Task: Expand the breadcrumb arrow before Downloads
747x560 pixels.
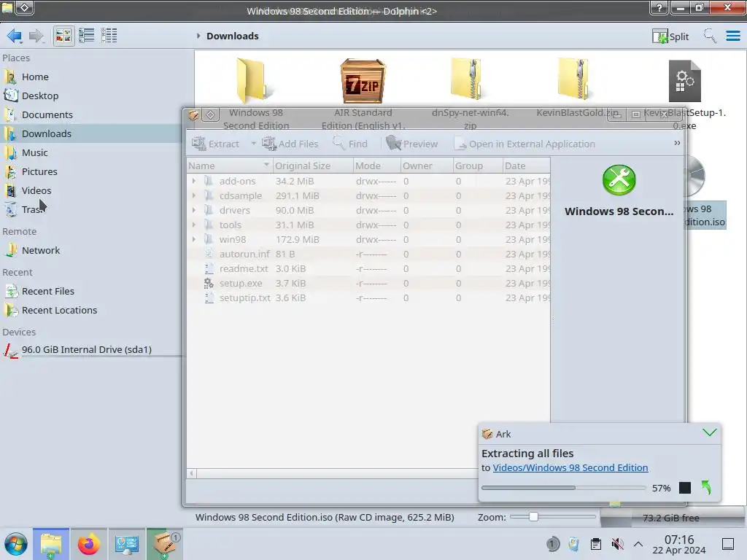Action: tap(198, 36)
